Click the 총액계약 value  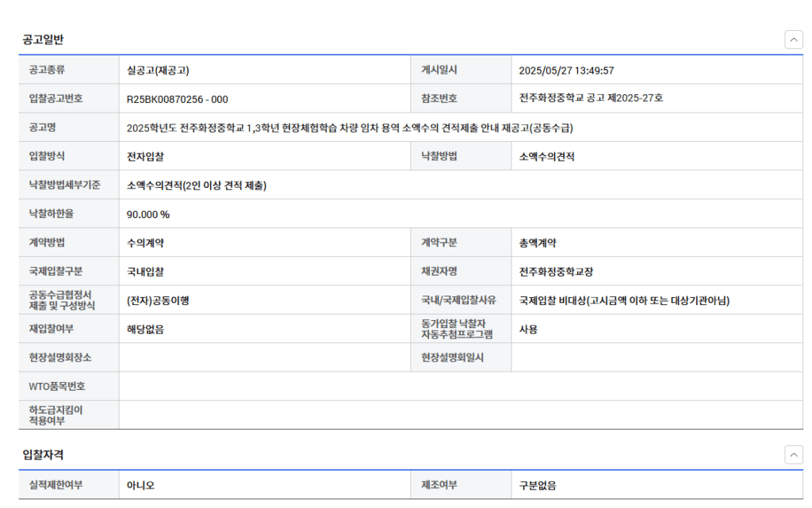point(538,243)
